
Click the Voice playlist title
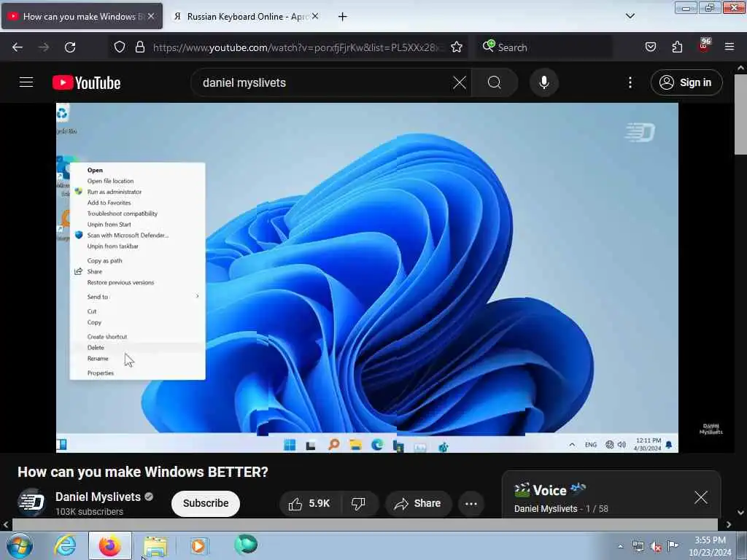[x=550, y=490]
